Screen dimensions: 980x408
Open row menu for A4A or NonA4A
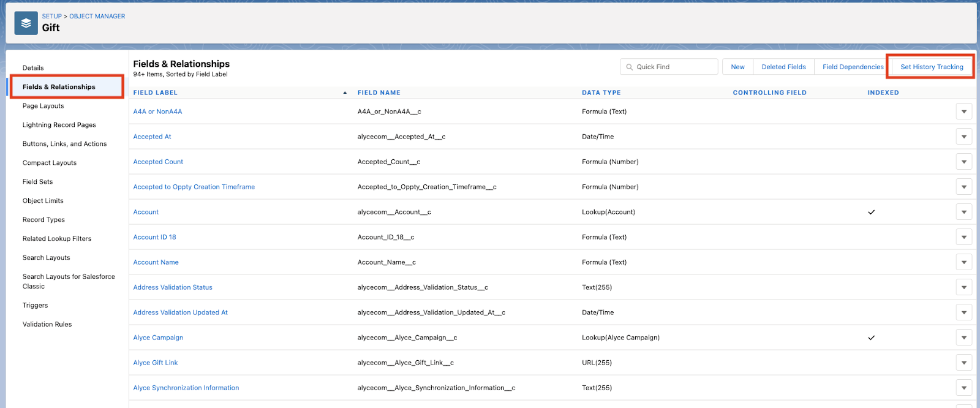(x=963, y=111)
